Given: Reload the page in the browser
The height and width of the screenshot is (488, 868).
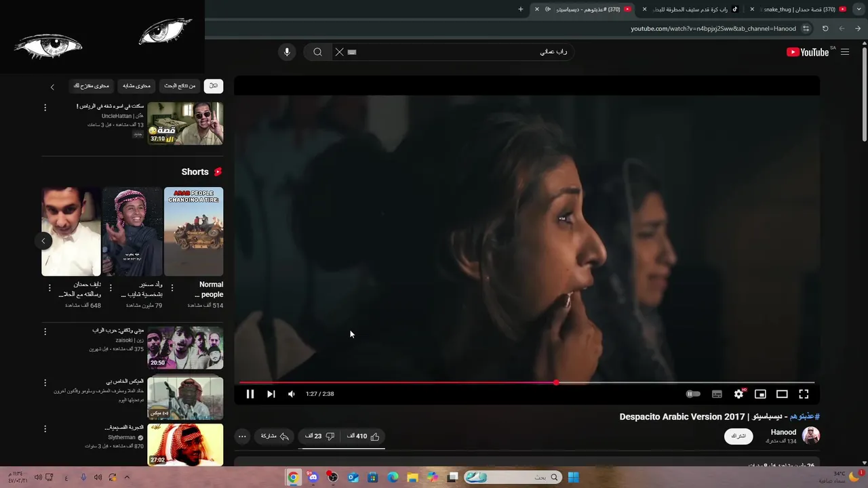Looking at the screenshot, I should point(825,28).
